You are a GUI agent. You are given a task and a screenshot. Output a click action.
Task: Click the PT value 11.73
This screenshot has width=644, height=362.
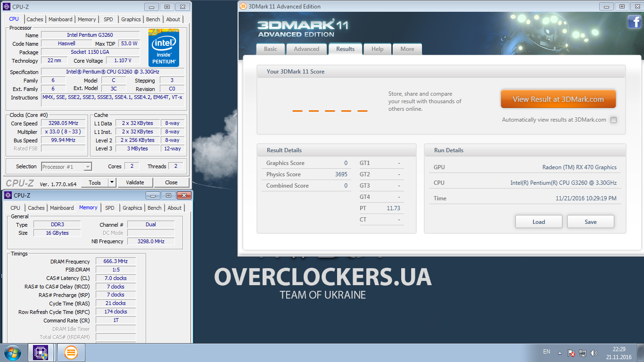[x=393, y=208]
